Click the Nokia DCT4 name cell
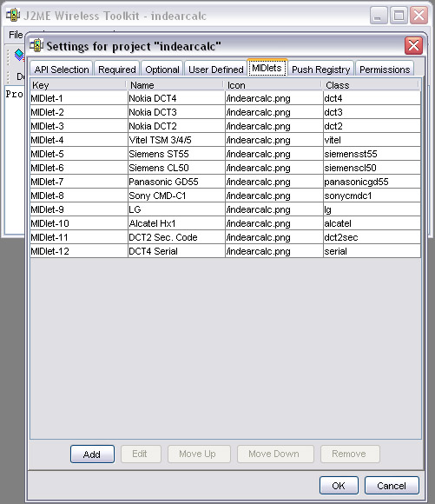435x504 pixels. click(x=176, y=98)
